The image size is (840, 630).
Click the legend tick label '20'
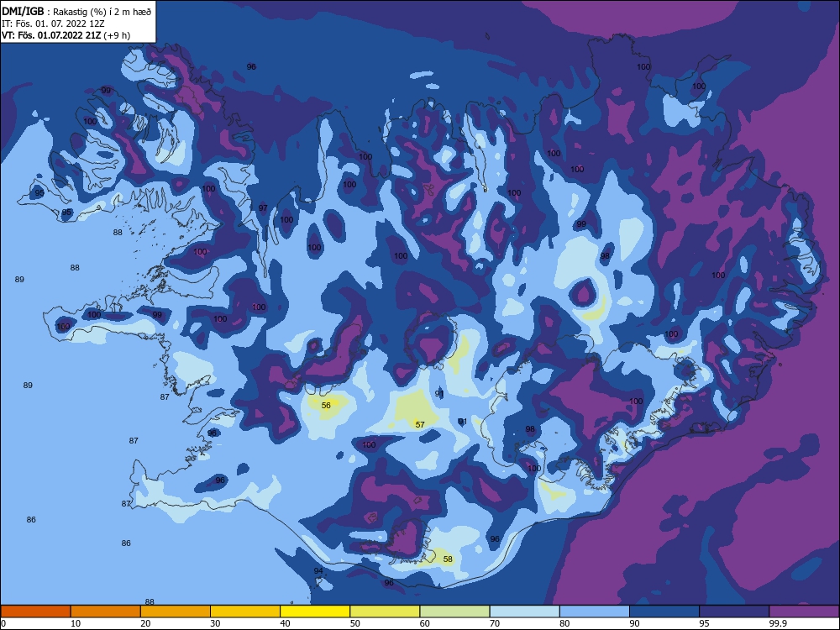tap(145, 623)
